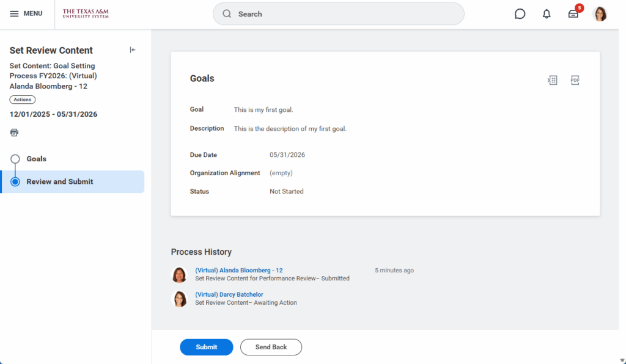
Task: Open the inbox tray icon with badge
Action: (x=573, y=14)
